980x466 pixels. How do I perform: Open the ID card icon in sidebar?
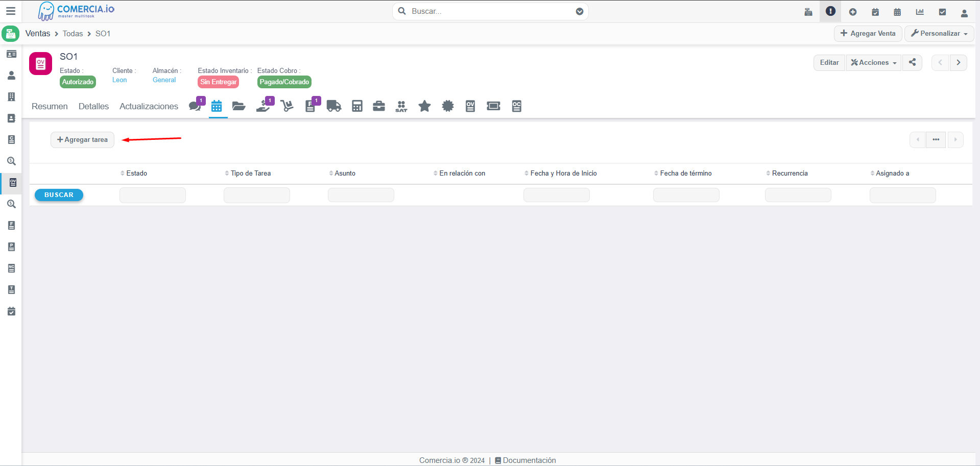click(11, 54)
